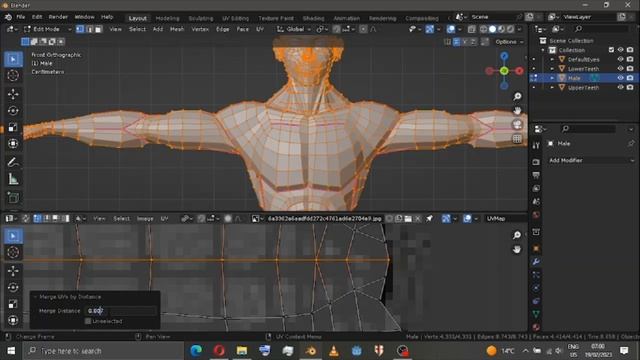
Task: Enable face select mode
Action: [x=98, y=29]
